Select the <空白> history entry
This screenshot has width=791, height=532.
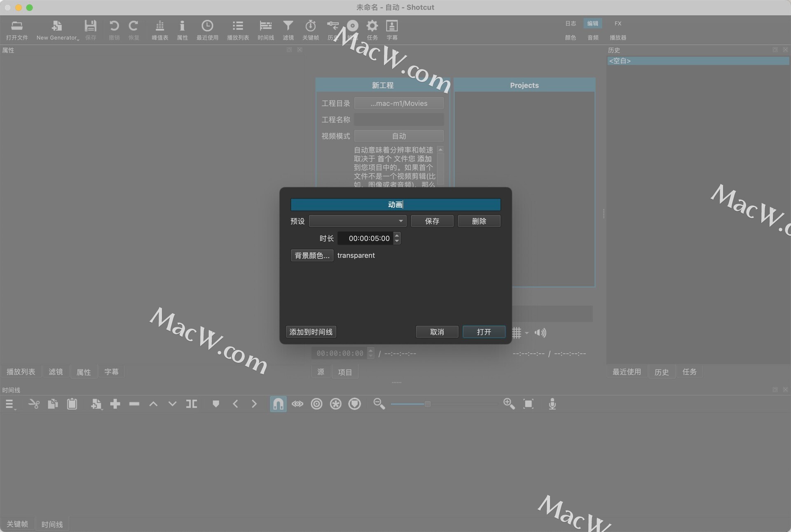[698, 61]
